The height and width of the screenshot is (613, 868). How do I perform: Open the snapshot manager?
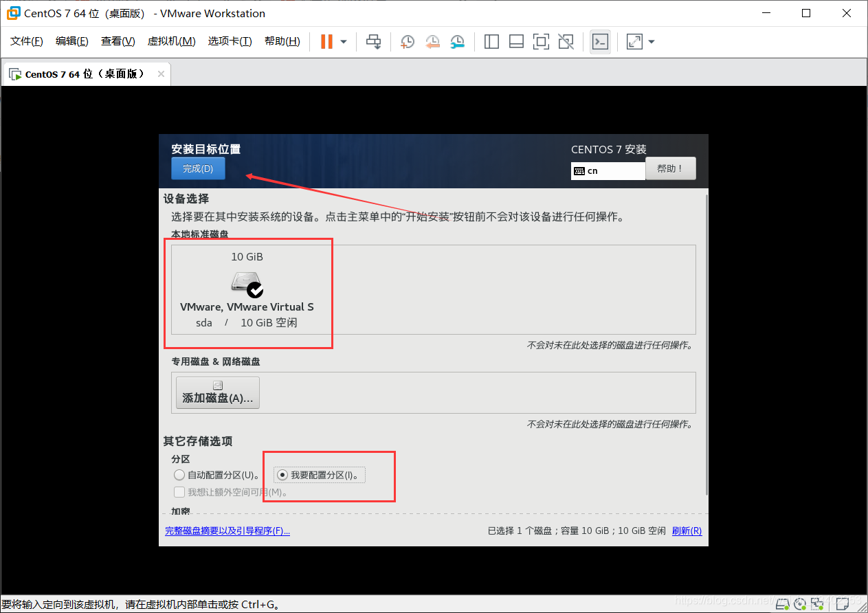coord(457,42)
